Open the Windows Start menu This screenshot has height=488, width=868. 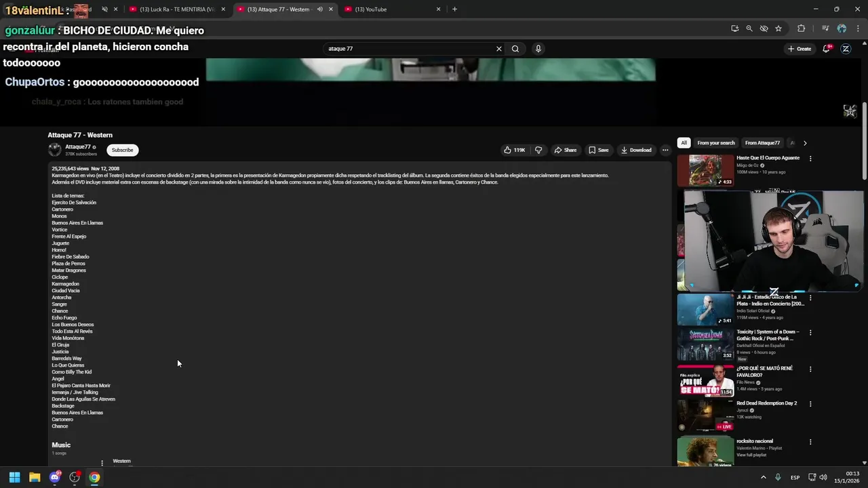coord(14,477)
